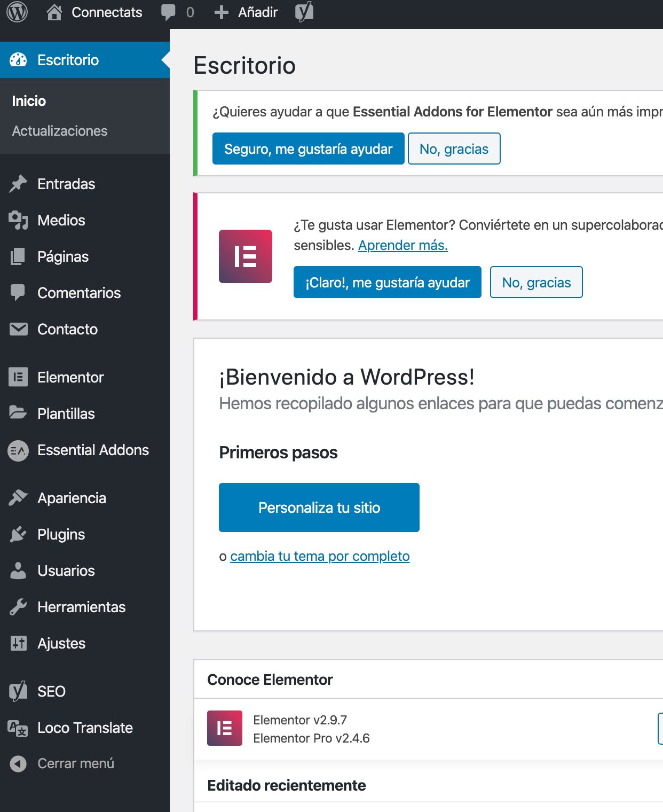Click the Loco Translate icon
663x812 pixels.
(x=18, y=728)
